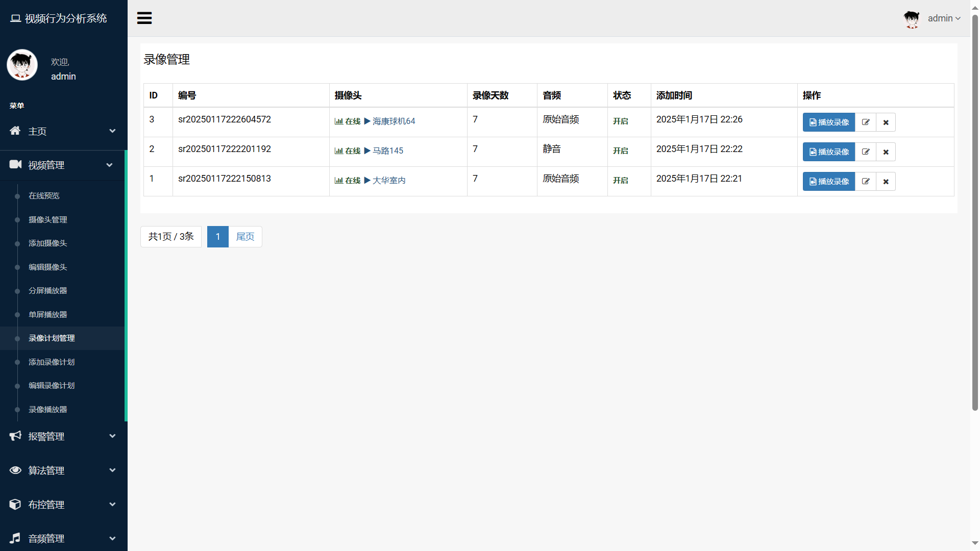This screenshot has width=980, height=551.
Task: Click the admin avatar in top bar
Action: pyautogui.click(x=912, y=19)
